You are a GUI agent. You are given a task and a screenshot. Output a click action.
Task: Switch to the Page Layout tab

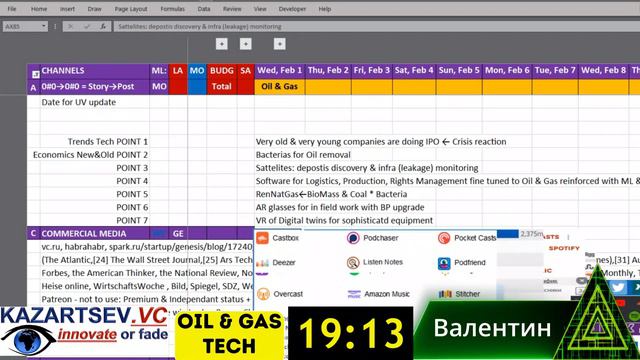[x=131, y=9]
